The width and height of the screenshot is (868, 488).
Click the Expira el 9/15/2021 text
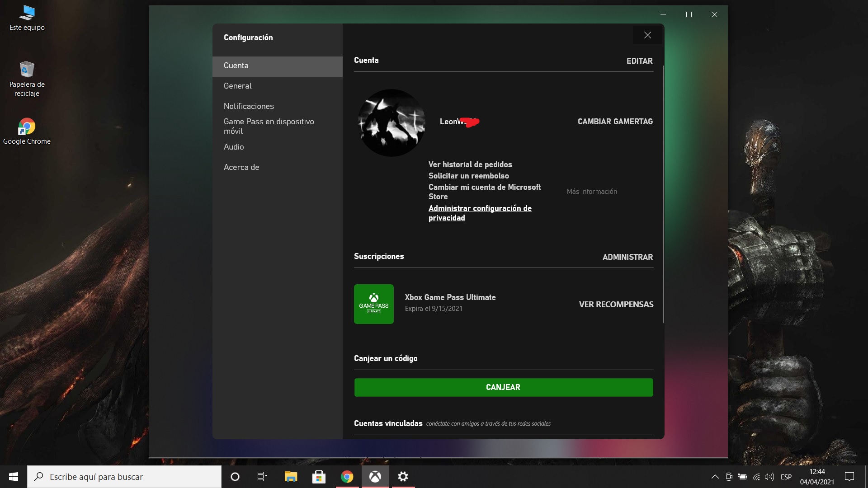pos(434,309)
